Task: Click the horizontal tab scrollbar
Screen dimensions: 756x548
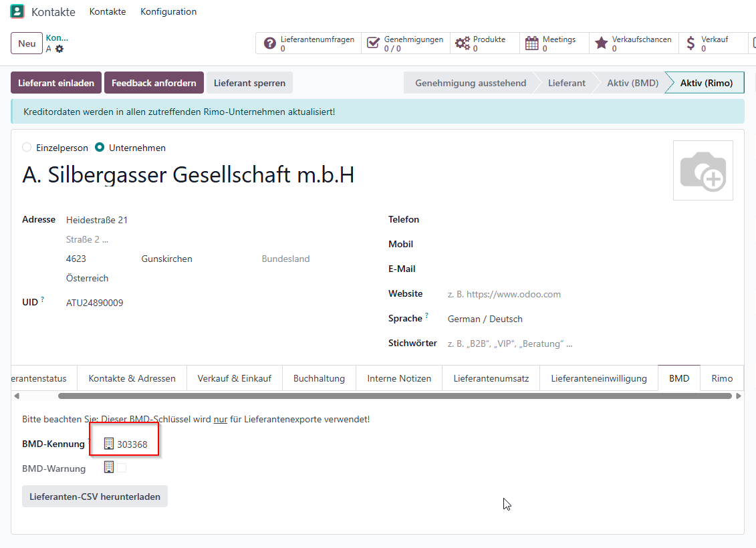Action: click(x=395, y=396)
